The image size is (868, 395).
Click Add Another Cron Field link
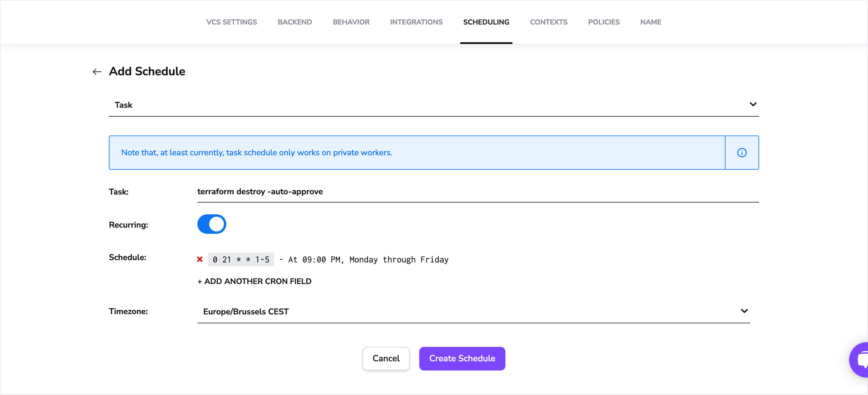(254, 281)
